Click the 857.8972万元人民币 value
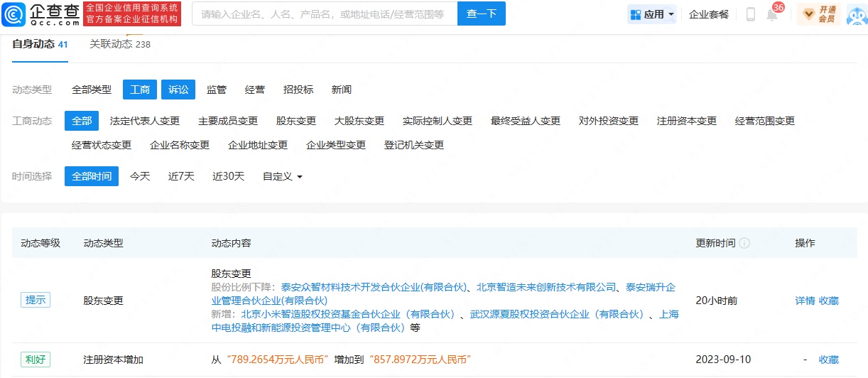868x378 pixels. pyautogui.click(x=420, y=360)
